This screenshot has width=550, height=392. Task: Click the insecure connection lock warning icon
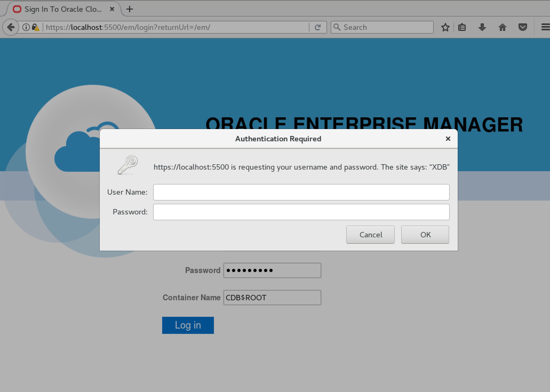pos(35,27)
